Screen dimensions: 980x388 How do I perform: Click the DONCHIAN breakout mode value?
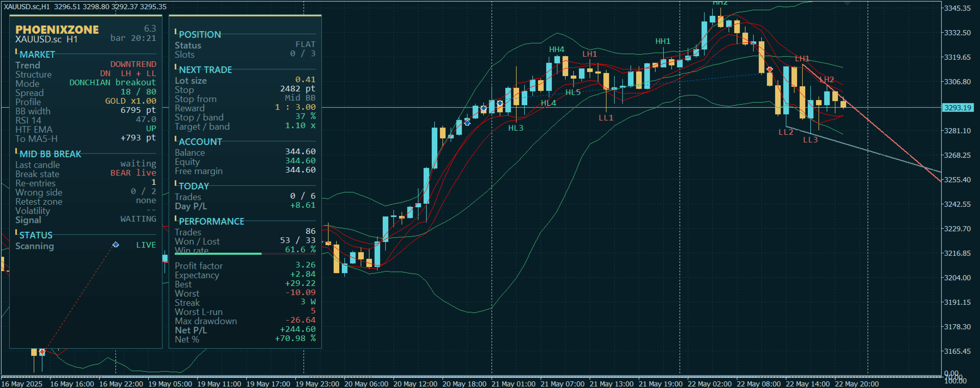[112, 82]
